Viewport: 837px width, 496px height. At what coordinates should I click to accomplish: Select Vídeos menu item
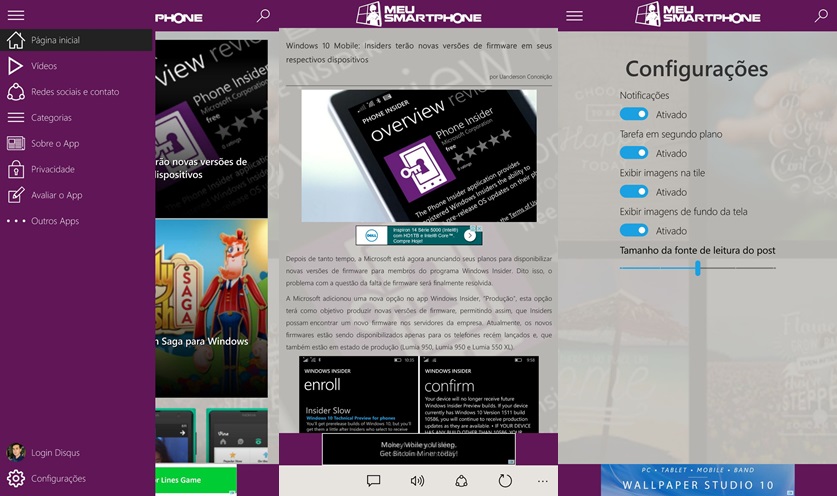point(77,66)
